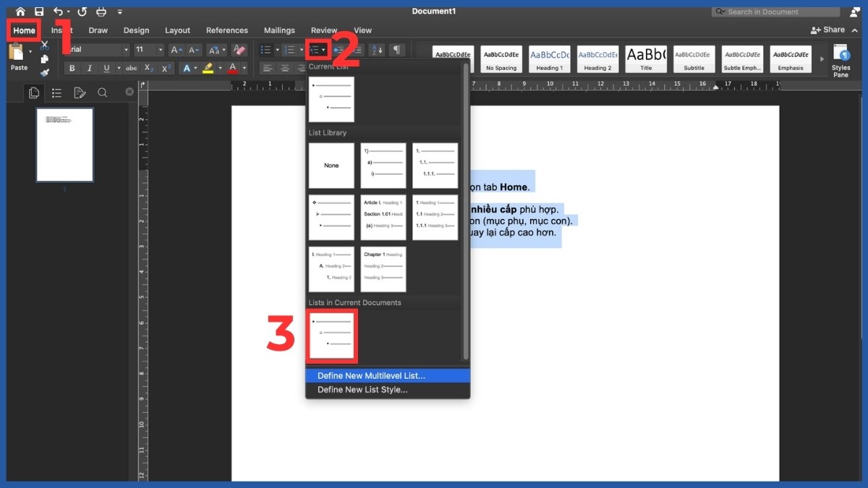The height and width of the screenshot is (488, 868).
Task: Click the font color red A swatch
Action: click(233, 68)
